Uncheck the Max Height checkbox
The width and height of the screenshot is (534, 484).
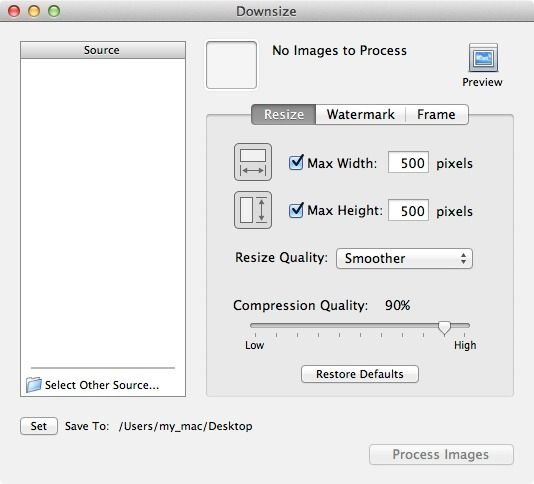[296, 210]
